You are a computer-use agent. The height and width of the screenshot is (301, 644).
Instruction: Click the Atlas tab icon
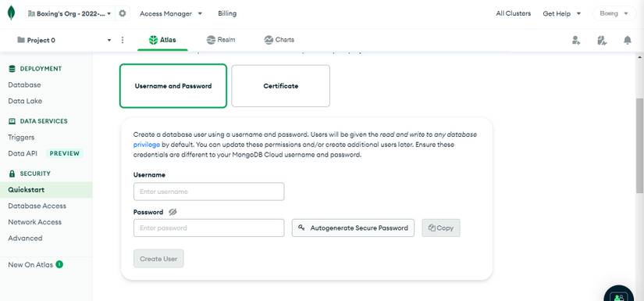pyautogui.click(x=153, y=40)
